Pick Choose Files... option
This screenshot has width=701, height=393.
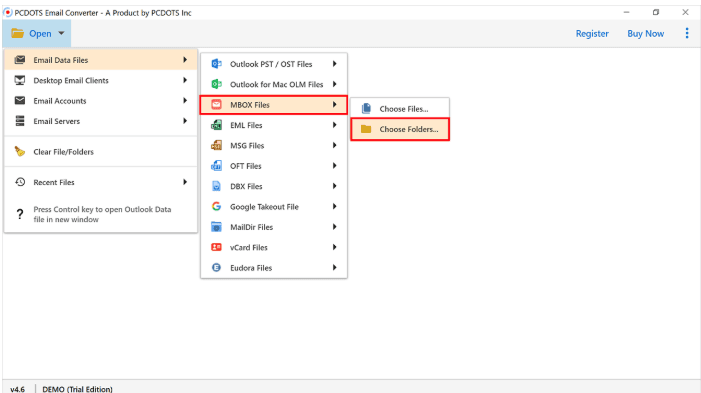(x=400, y=109)
